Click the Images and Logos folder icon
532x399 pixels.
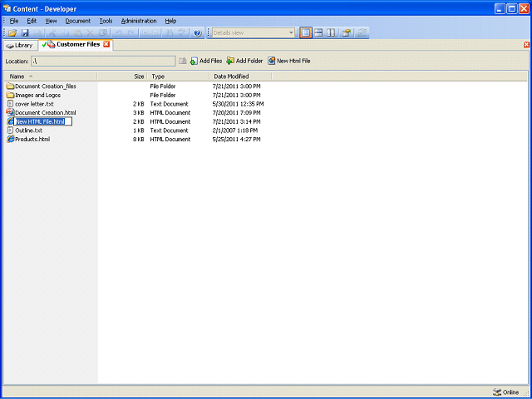10,95
